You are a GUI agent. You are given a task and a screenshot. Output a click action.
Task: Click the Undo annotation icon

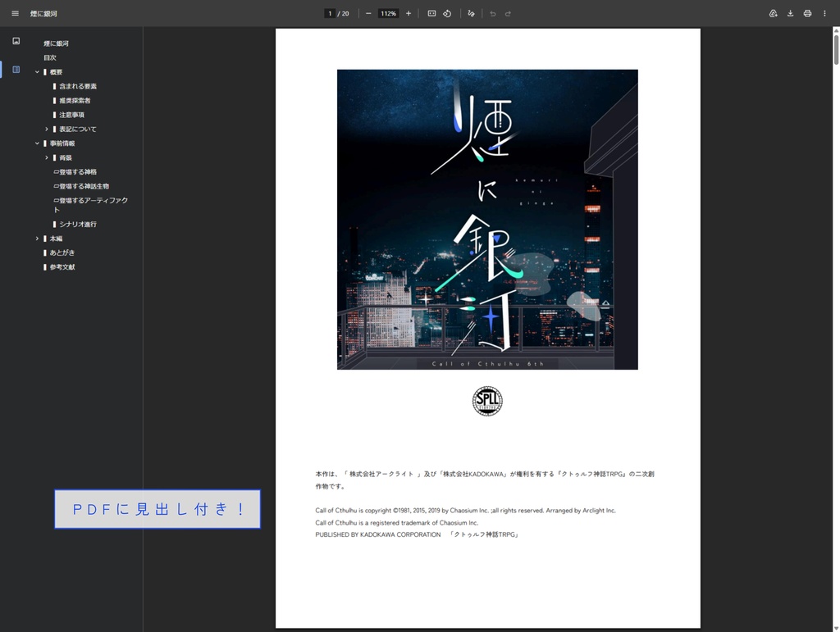pos(493,13)
